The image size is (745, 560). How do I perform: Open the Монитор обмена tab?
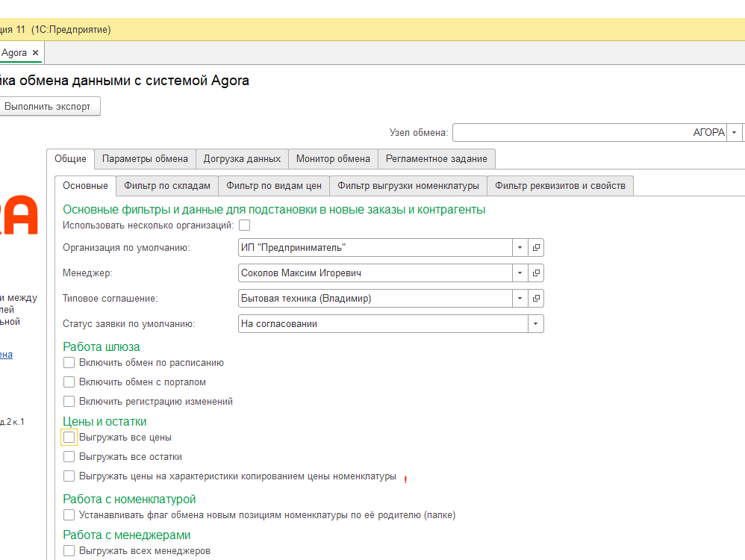333,159
